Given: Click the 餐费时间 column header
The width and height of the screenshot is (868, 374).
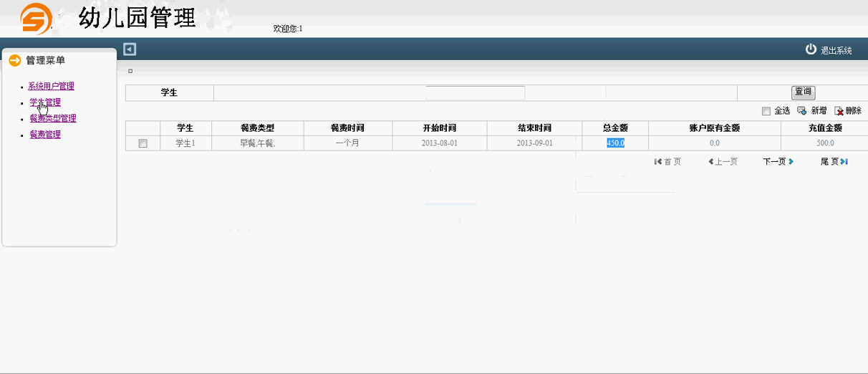Looking at the screenshot, I should [x=347, y=128].
